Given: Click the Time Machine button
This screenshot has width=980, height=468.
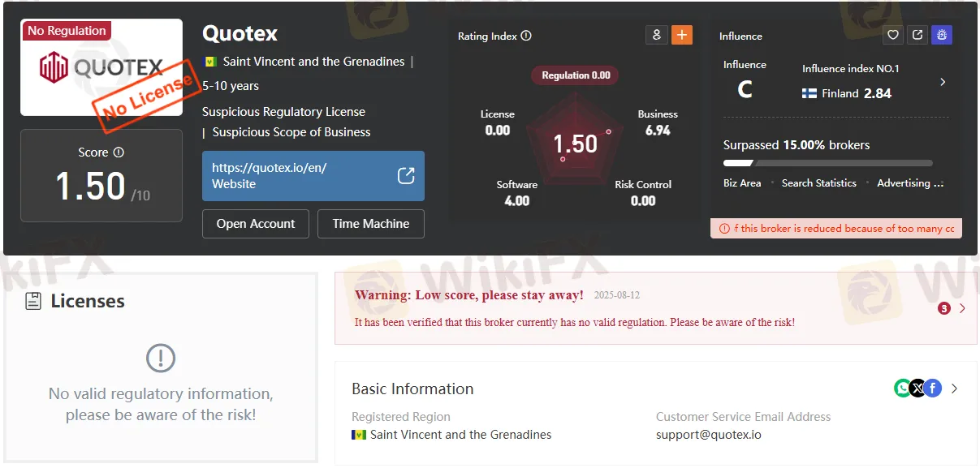Looking at the screenshot, I should pyautogui.click(x=371, y=224).
